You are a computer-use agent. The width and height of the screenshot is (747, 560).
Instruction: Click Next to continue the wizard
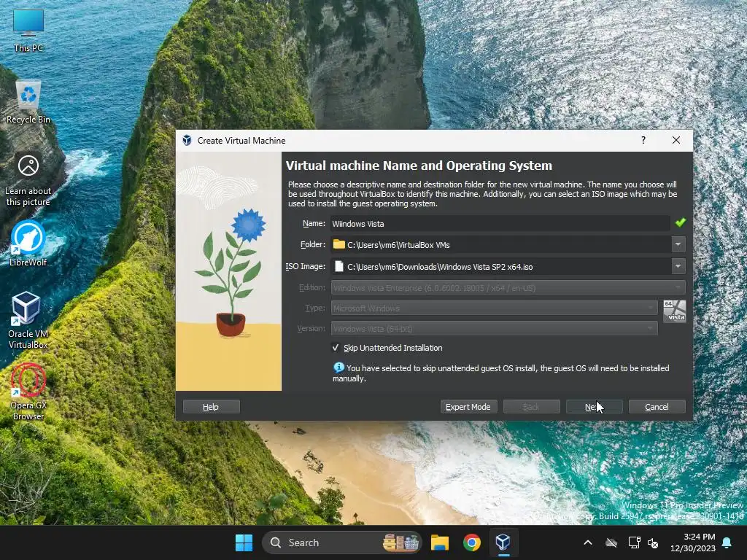point(594,407)
